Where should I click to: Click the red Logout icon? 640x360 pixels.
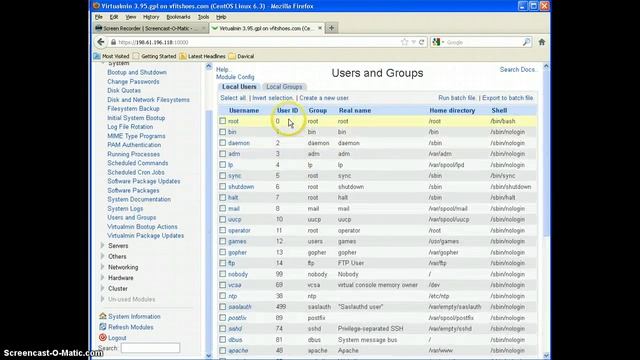click(102, 338)
